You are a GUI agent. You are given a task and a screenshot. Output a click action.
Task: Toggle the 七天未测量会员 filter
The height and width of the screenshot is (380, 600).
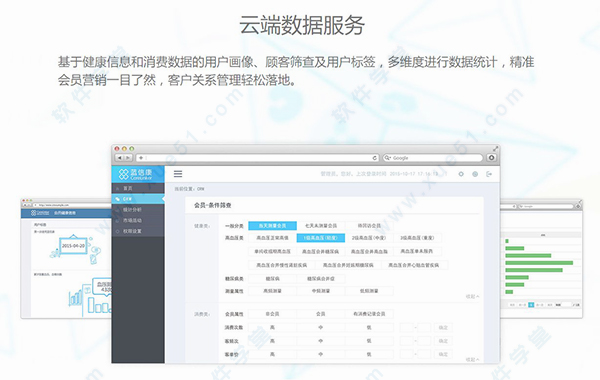(x=321, y=226)
